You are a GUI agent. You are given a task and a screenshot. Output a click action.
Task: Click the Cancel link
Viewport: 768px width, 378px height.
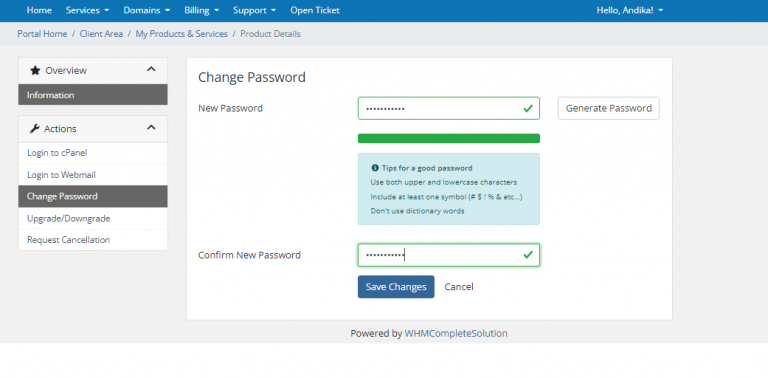[459, 287]
